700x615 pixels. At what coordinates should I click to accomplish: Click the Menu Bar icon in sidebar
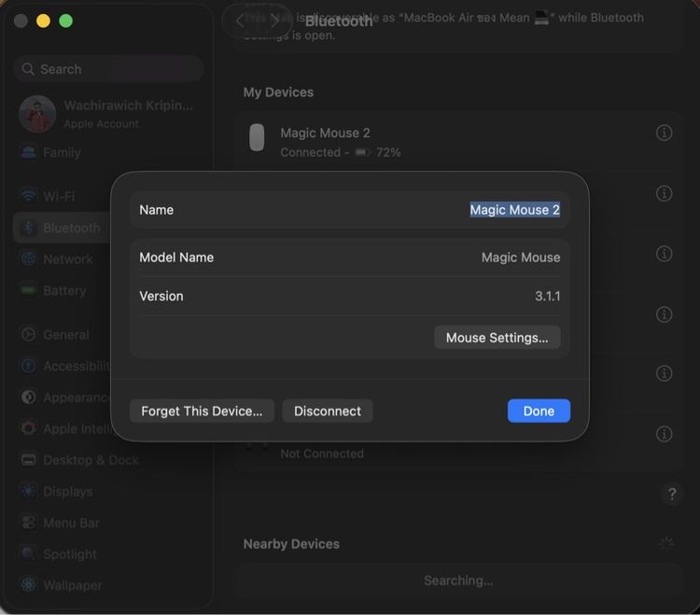[x=29, y=523]
